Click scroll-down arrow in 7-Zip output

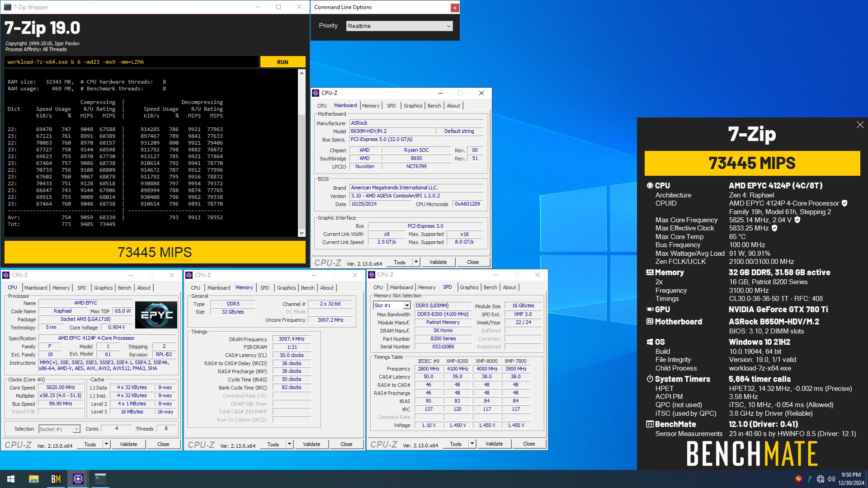coord(302,233)
